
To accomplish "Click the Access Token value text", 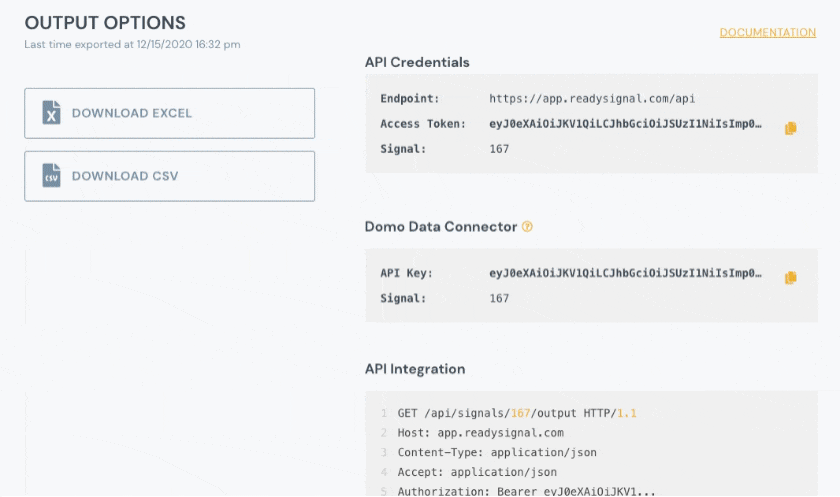I will 625,124.
